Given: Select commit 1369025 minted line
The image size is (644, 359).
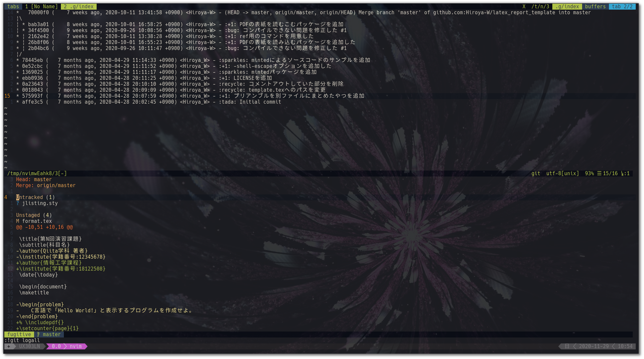Looking at the screenshot, I should [166, 72].
